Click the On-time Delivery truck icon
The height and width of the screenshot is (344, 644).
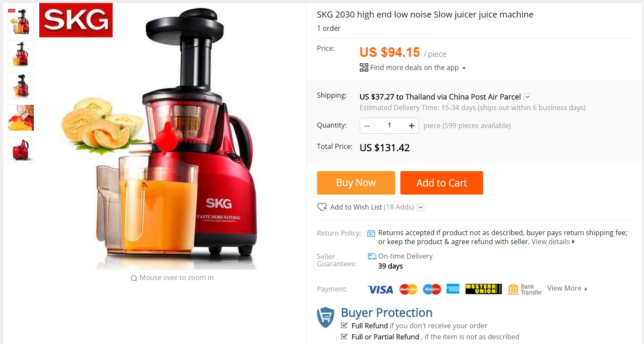[372, 256]
